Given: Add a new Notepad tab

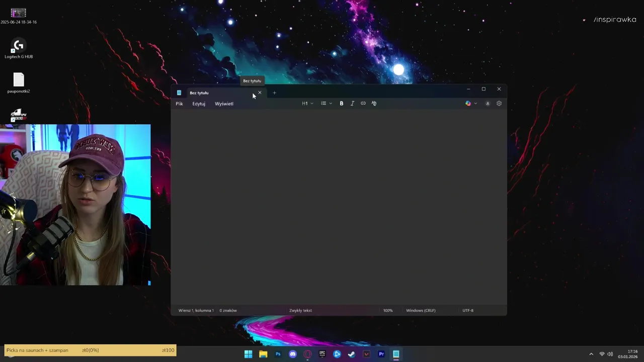Looking at the screenshot, I should click(x=274, y=93).
